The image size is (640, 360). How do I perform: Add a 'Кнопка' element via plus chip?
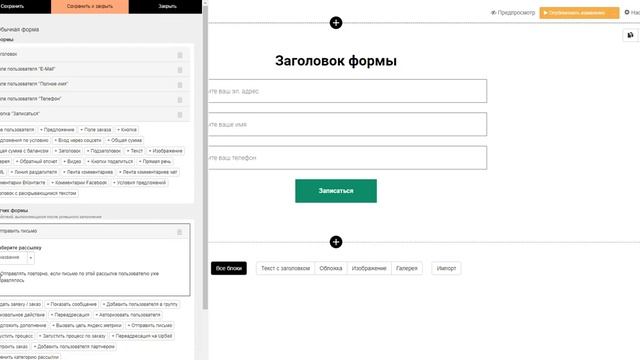[x=127, y=129]
